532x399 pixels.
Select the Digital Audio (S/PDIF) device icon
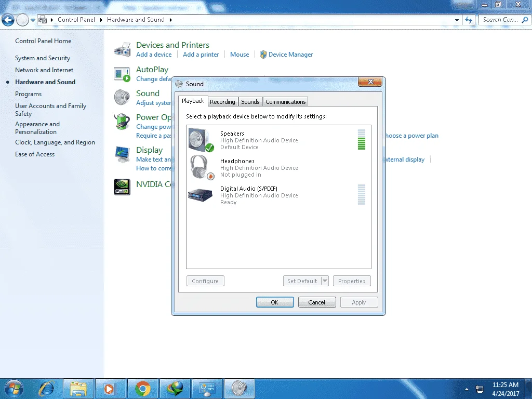point(200,195)
